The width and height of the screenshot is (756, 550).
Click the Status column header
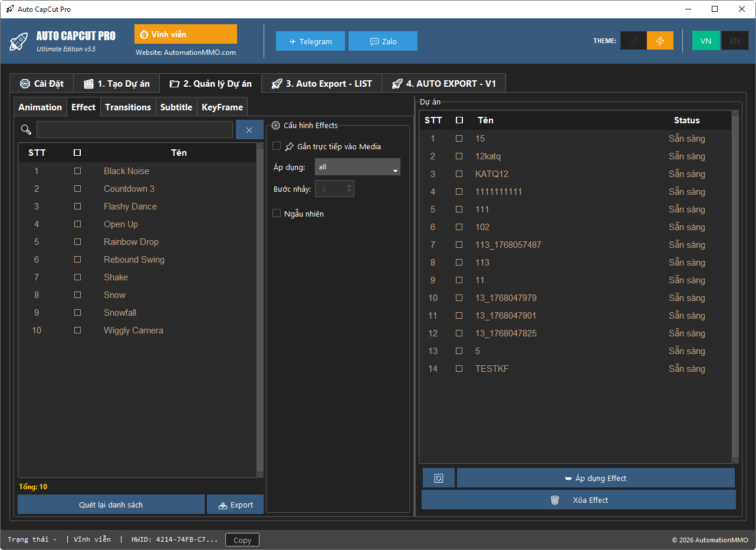point(687,120)
